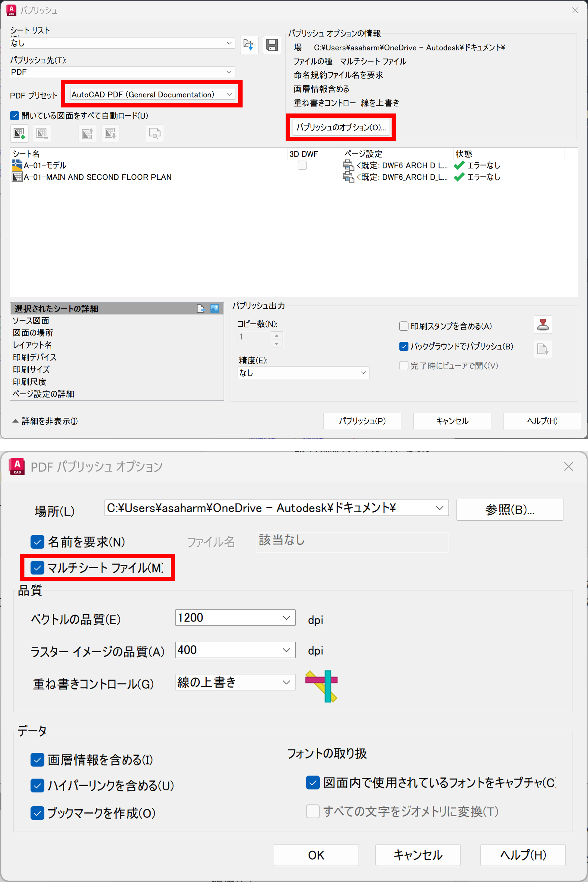Click the page setup icon for A-01-モデル
The height and width of the screenshot is (882, 588).
(x=348, y=165)
